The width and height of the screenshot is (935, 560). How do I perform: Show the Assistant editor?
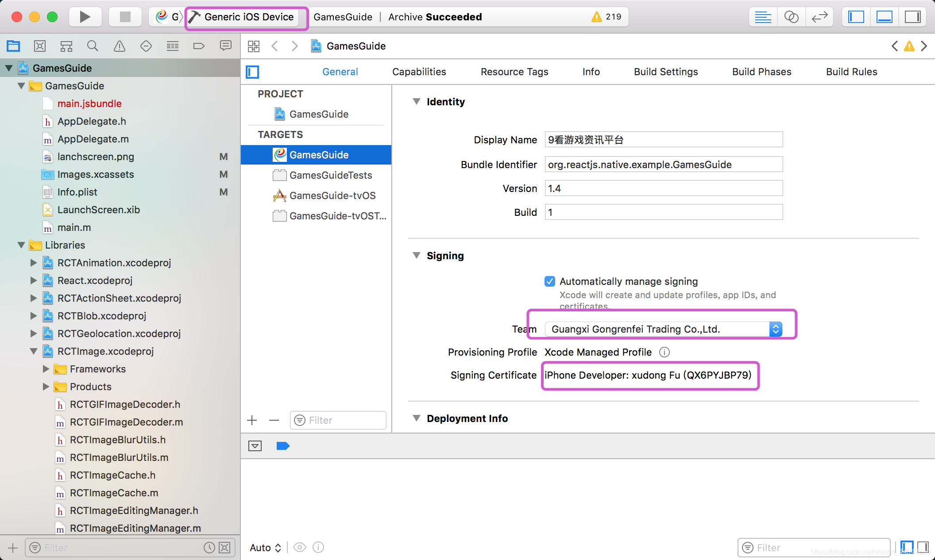[x=791, y=17]
